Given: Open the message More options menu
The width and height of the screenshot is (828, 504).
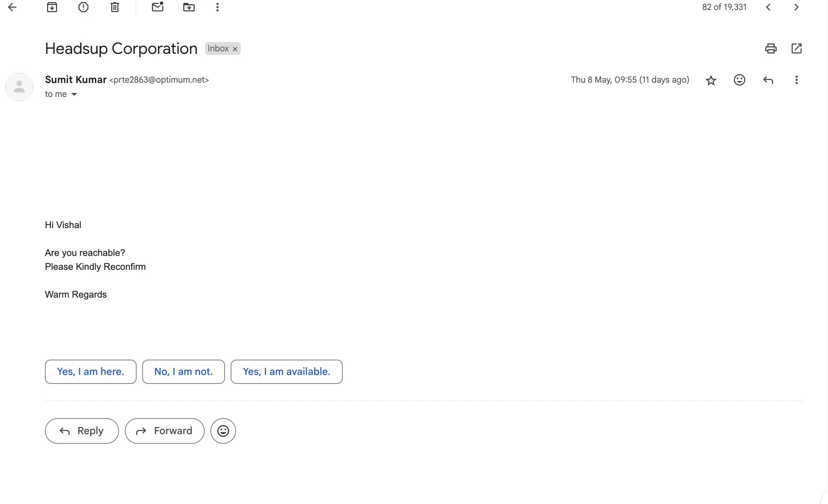Looking at the screenshot, I should pos(796,80).
